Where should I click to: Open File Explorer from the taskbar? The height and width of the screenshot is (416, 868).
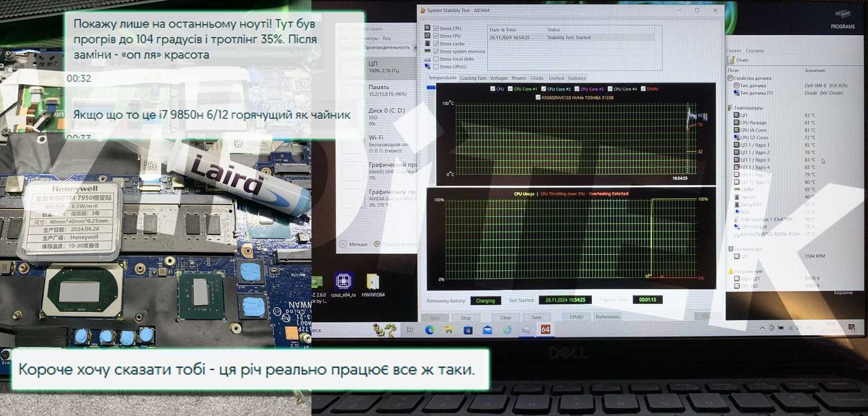click(x=448, y=330)
